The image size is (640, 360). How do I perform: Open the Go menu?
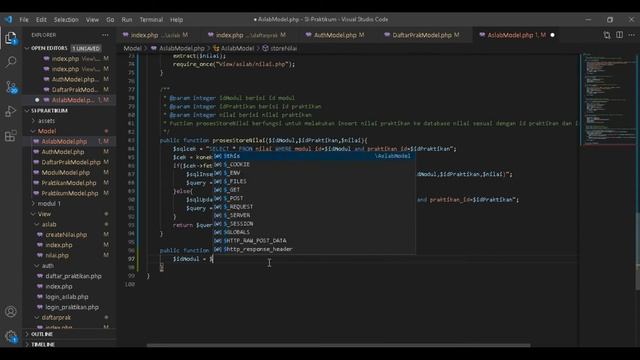click(110, 20)
